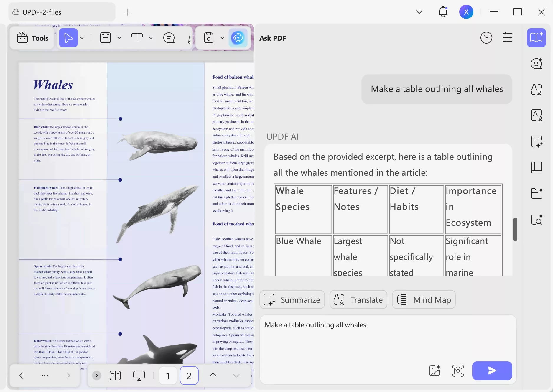553x392 pixels.
Task: Open the comment bubble tool
Action: [169, 38]
